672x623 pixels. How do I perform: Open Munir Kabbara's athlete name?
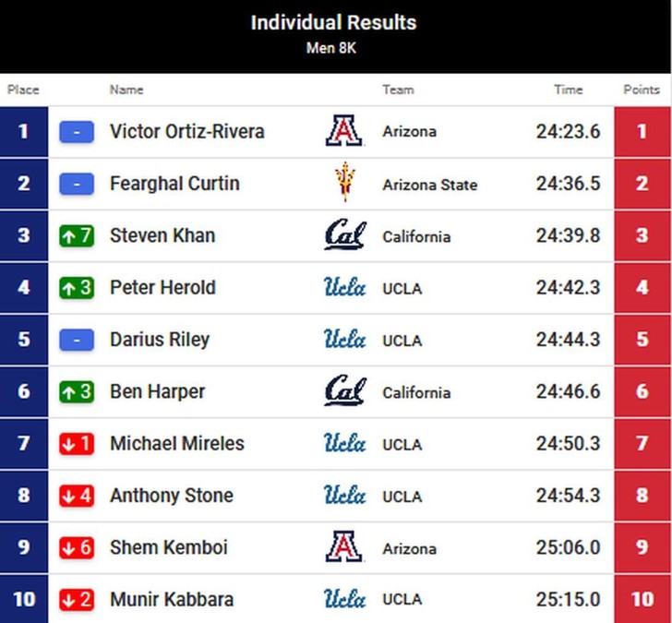(x=172, y=599)
